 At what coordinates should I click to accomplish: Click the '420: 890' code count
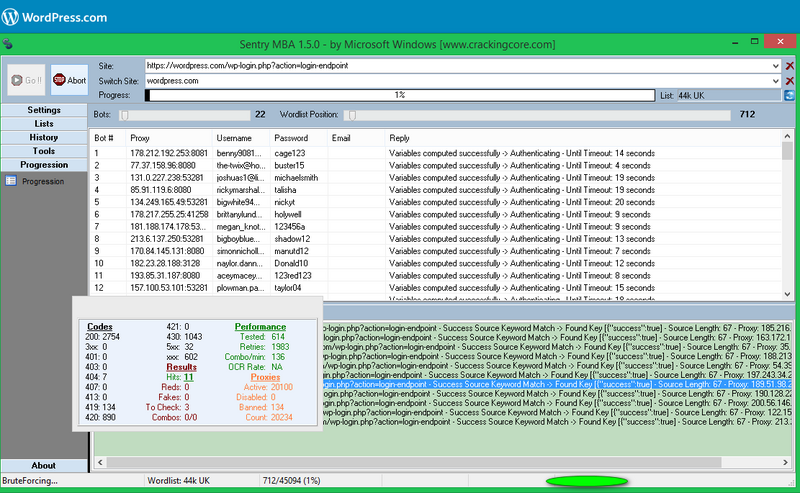(x=100, y=417)
